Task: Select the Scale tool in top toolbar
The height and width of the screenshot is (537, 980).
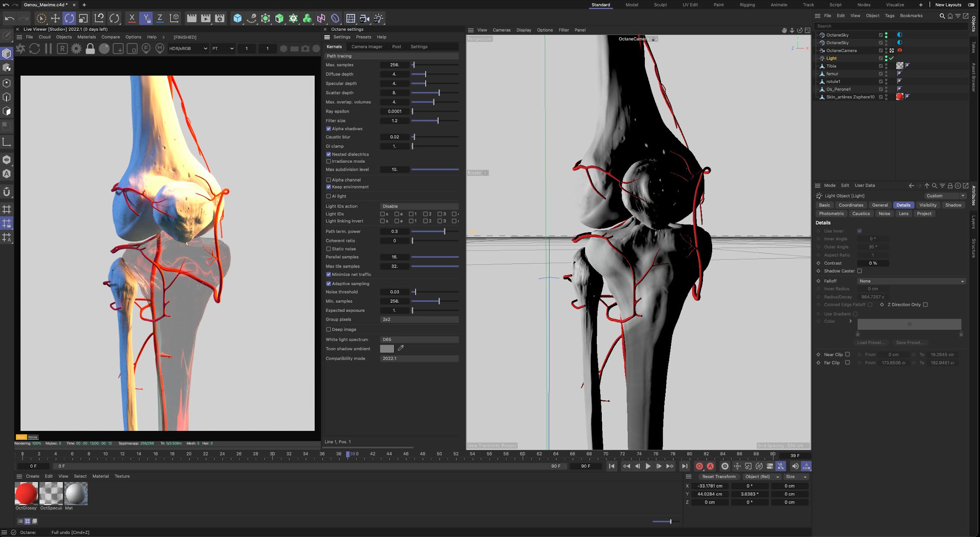Action: (x=83, y=18)
